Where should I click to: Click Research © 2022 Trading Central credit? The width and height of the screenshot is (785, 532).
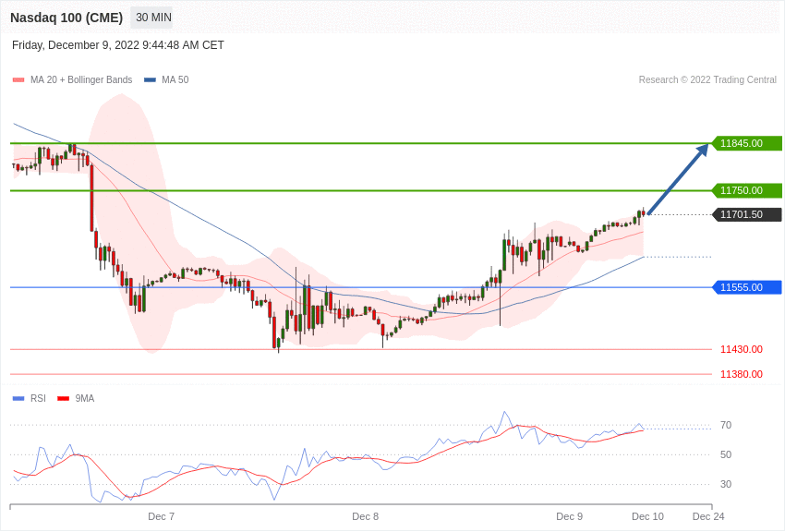coord(707,79)
